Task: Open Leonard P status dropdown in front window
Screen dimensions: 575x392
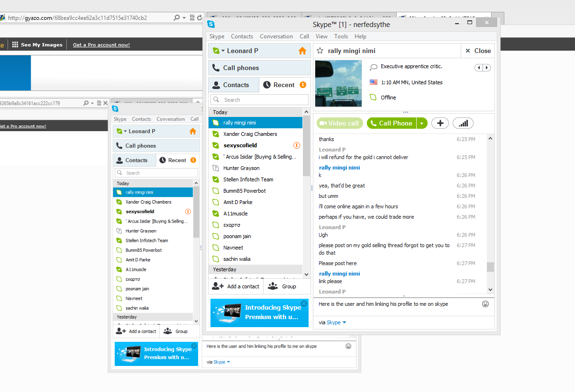Action: [223, 51]
